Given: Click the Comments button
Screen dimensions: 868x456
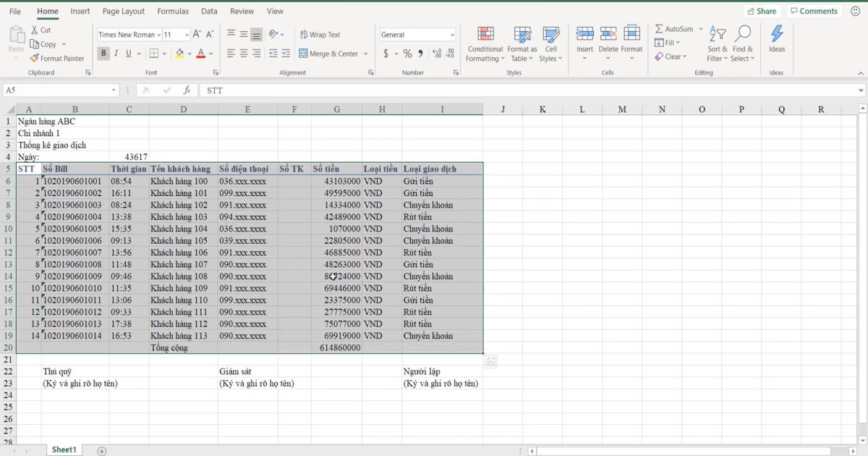Looking at the screenshot, I should click(x=814, y=10).
